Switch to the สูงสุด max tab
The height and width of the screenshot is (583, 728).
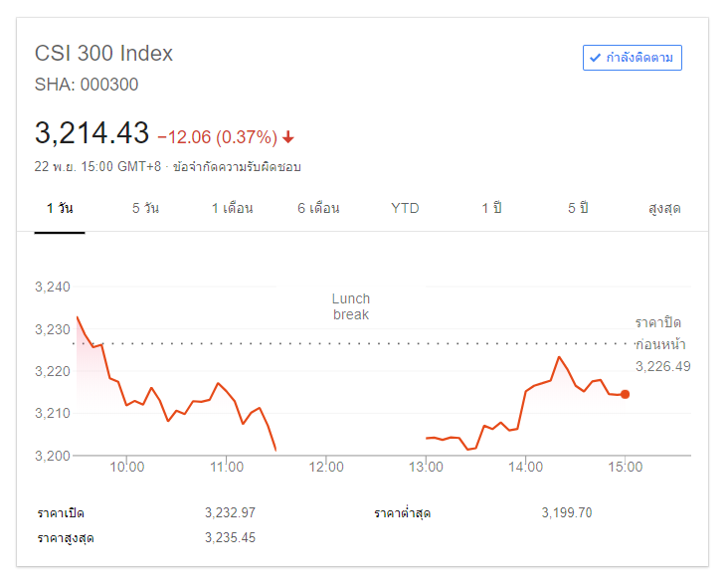663,208
